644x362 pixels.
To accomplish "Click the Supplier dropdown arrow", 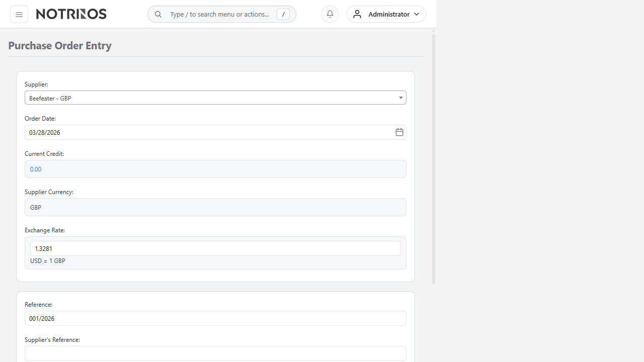I will coord(401,98).
